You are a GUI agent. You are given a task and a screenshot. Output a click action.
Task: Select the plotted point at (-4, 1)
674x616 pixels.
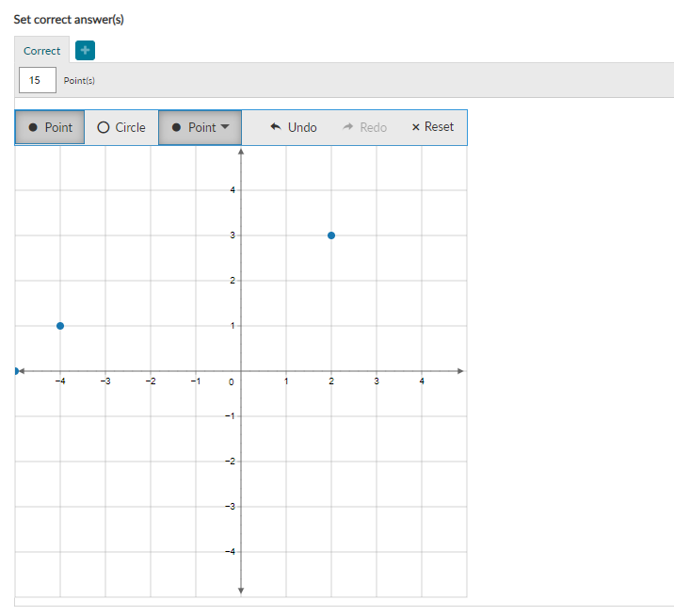[x=60, y=326]
